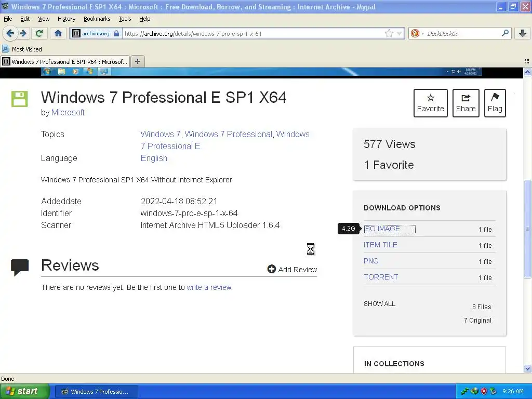Viewport: 532px width, 399px height.
Task: Open the Most Visited bookmarks folder
Action: [x=22, y=49]
